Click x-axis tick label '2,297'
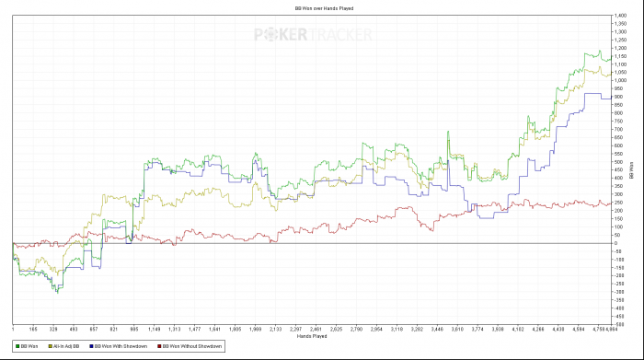 click(295, 330)
